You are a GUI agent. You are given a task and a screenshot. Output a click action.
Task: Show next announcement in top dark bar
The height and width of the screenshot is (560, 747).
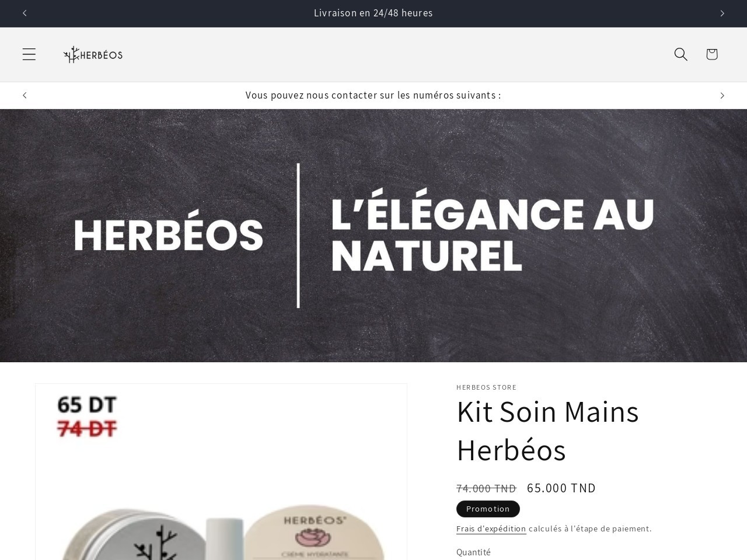pos(722,13)
